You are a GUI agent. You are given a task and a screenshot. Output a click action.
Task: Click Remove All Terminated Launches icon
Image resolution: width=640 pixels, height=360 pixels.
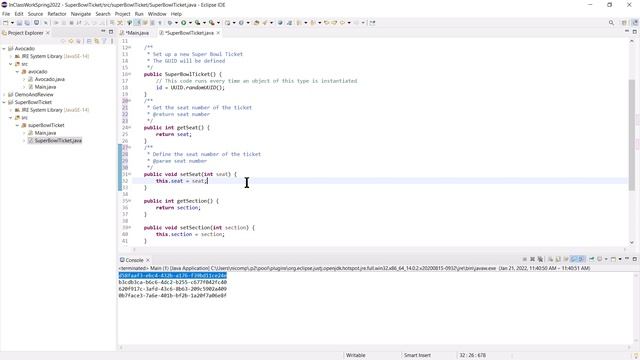click(x=540, y=259)
